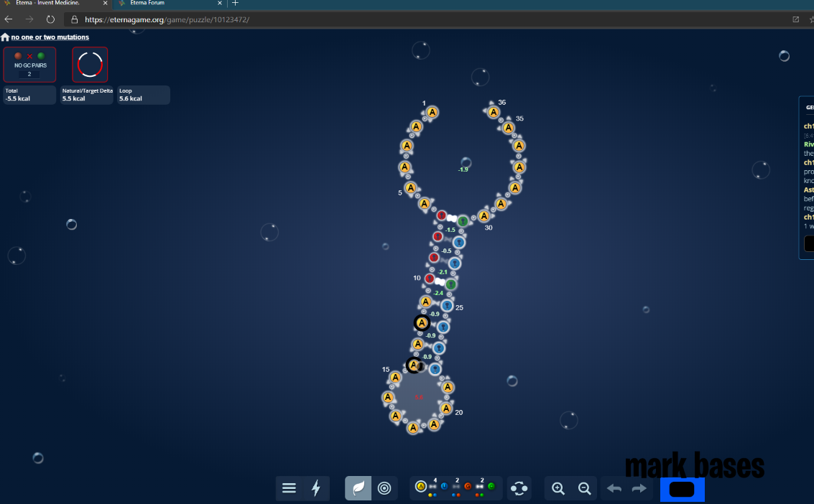Viewport: 814px width, 504px height.
Task: Select the green C base paint tool
Action: click(x=491, y=487)
